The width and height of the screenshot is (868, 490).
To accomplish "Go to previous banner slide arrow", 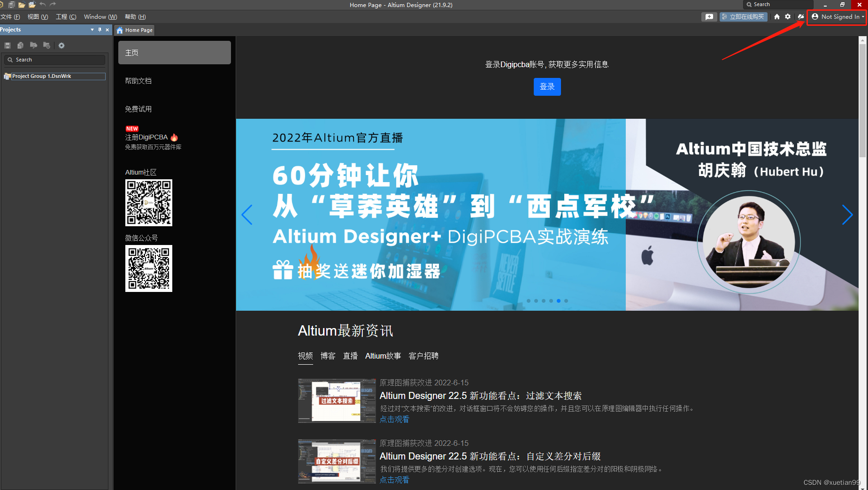I will (x=247, y=215).
